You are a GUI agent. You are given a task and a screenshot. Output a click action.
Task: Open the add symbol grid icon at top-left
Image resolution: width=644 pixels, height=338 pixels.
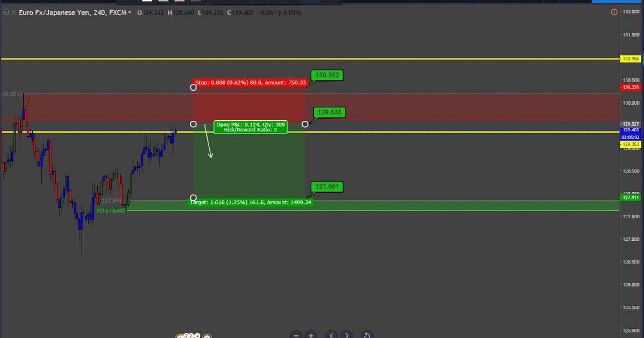6,12
